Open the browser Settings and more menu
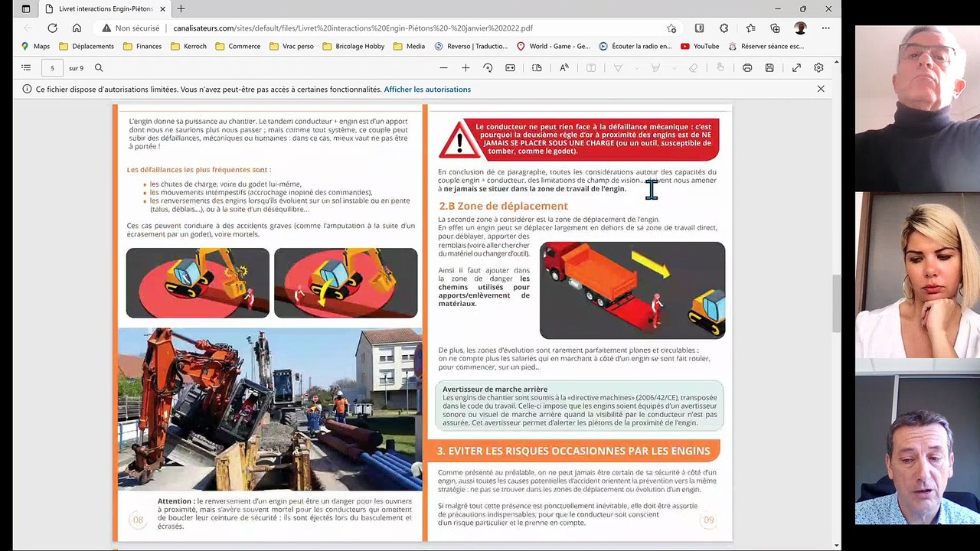This screenshot has height=551, width=980. click(x=825, y=28)
